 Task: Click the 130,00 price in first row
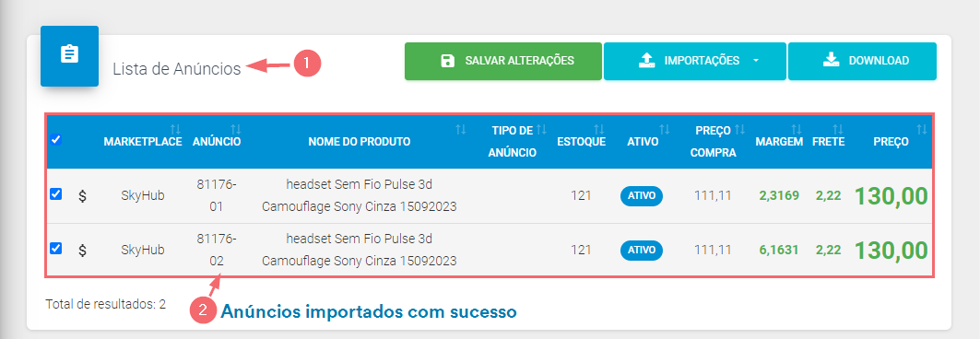pyautogui.click(x=891, y=196)
